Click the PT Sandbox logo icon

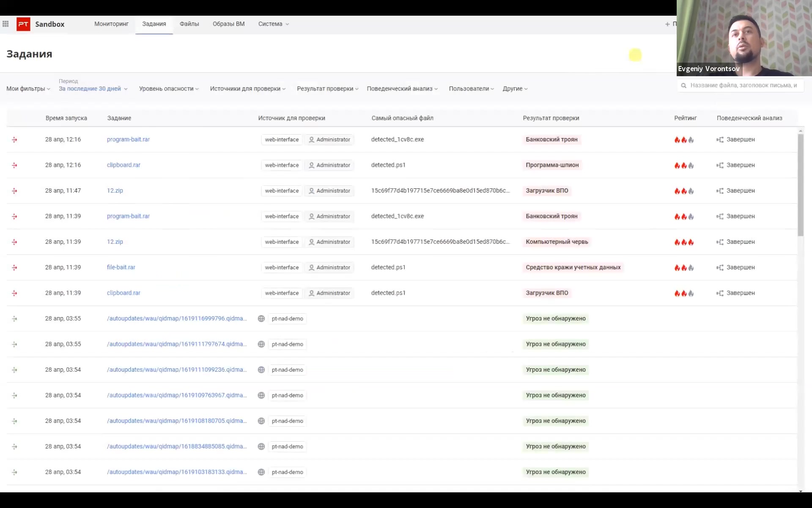click(23, 24)
